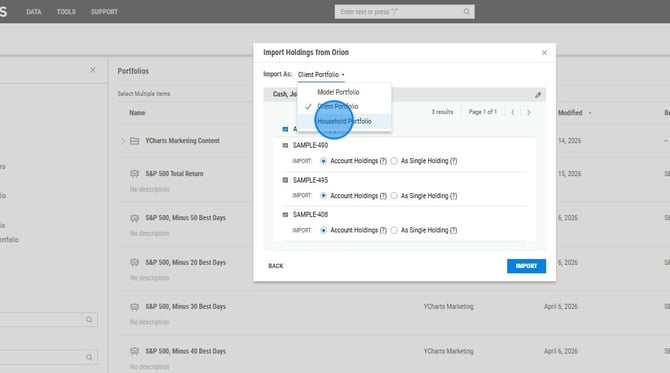Click the IMPORT button
This screenshot has width=670, height=373.
(x=526, y=266)
